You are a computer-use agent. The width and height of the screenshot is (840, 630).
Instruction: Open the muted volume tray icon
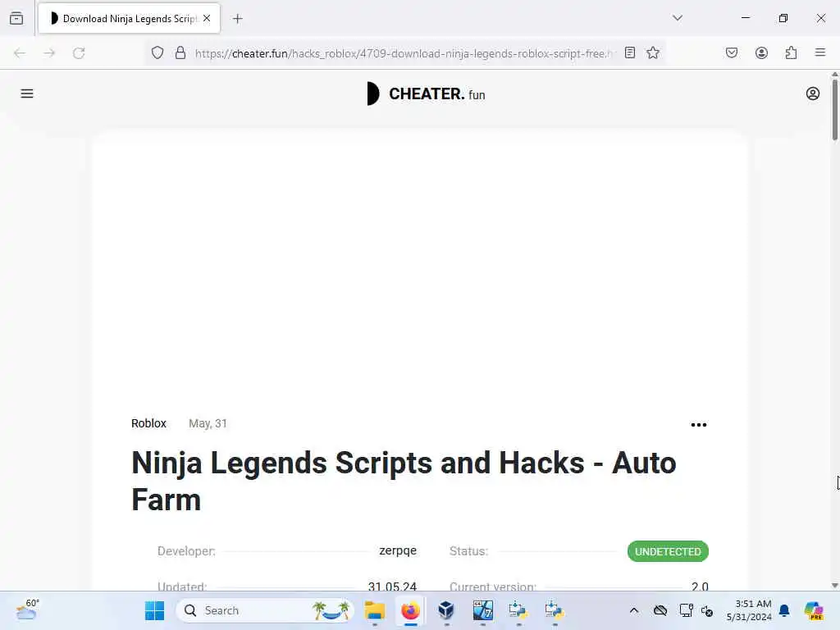pos(707,610)
